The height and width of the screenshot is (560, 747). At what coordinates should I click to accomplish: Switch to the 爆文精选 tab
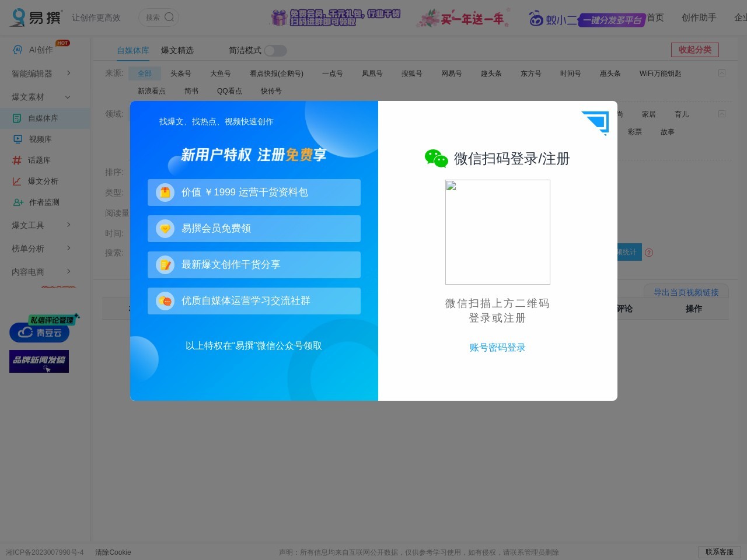pyautogui.click(x=177, y=51)
